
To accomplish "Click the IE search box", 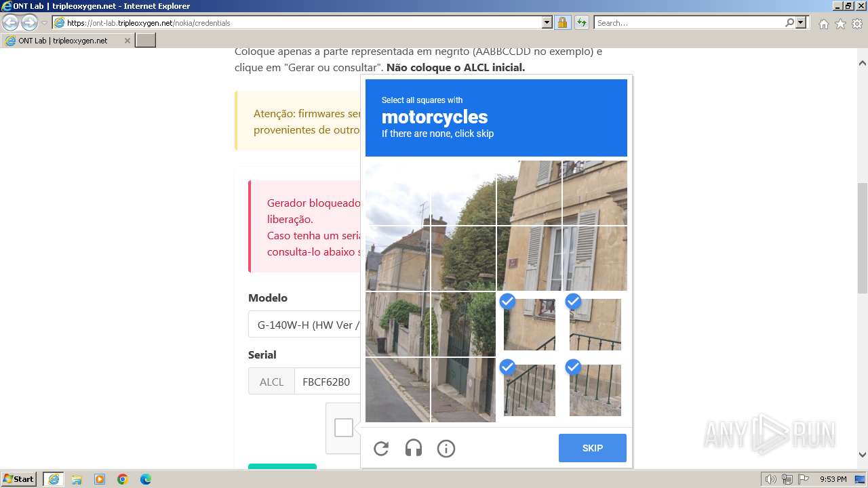I will [x=689, y=22].
